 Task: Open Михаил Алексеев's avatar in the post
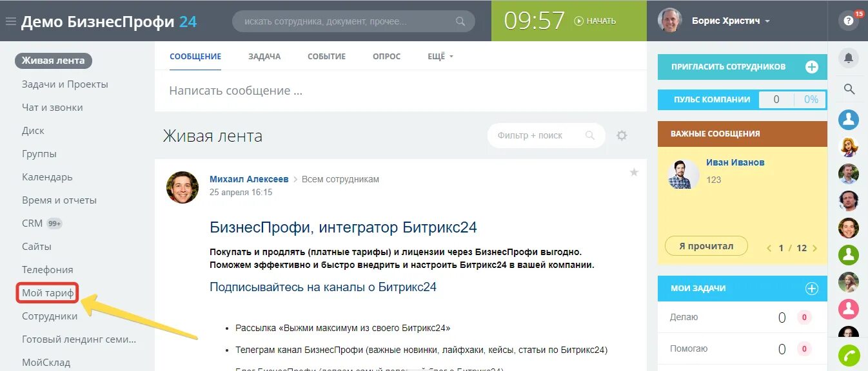click(x=182, y=187)
